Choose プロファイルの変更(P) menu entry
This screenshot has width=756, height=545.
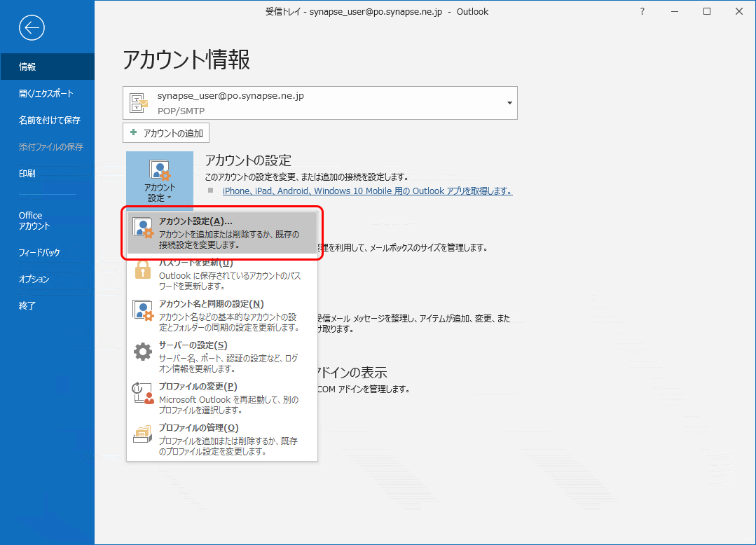click(222, 398)
